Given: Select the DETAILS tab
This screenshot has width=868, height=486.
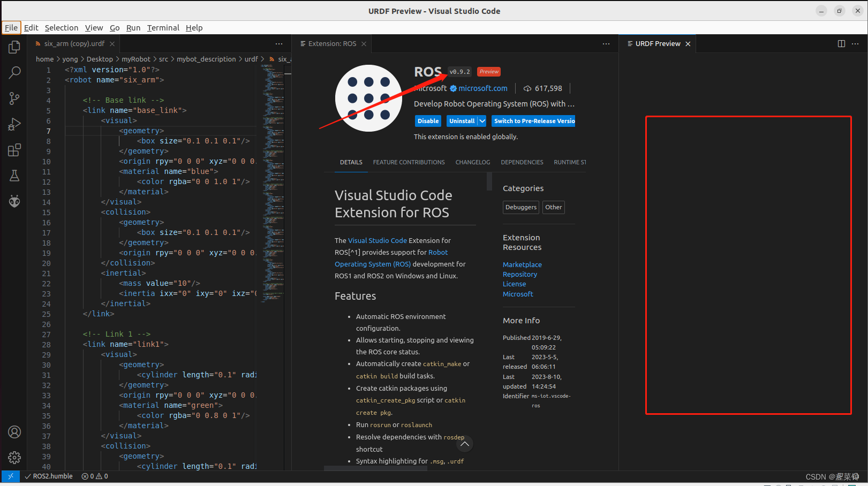Looking at the screenshot, I should [351, 162].
